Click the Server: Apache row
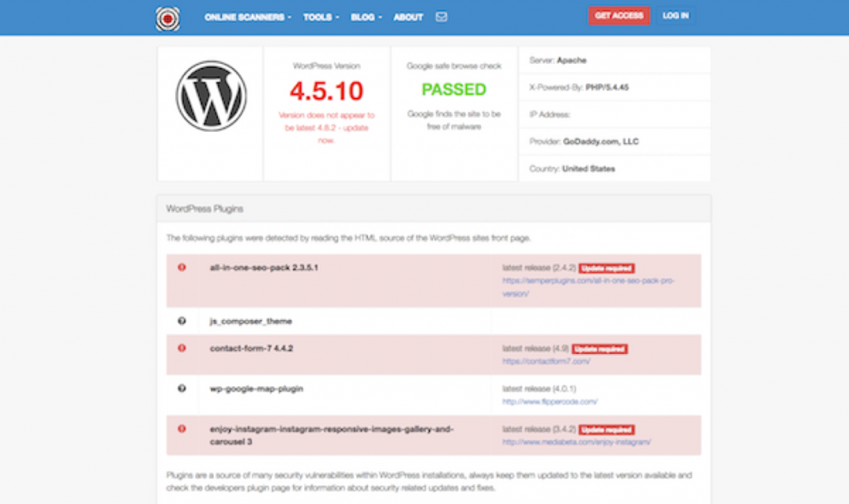 coord(614,60)
